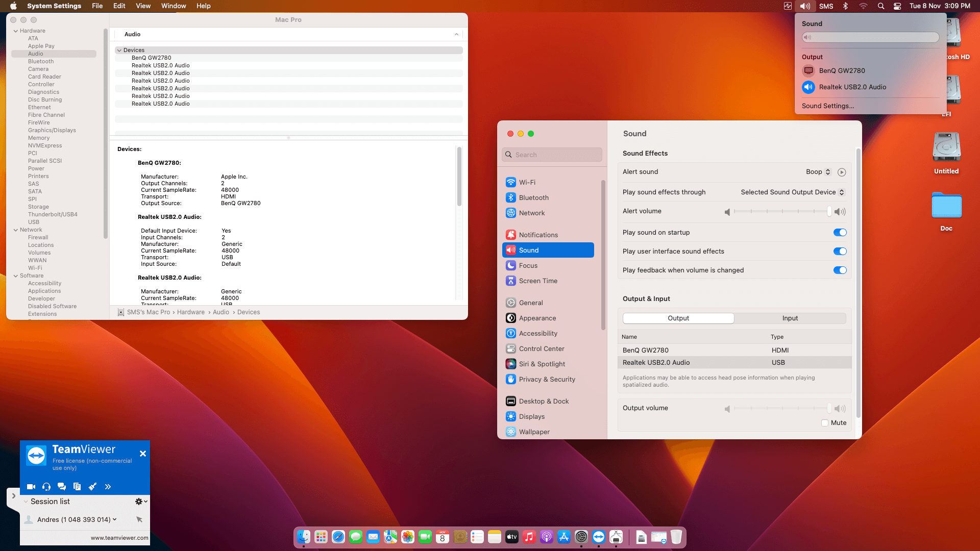980x551 pixels.
Task: Open the TeamViewer file transfer icon
Action: click(x=77, y=487)
